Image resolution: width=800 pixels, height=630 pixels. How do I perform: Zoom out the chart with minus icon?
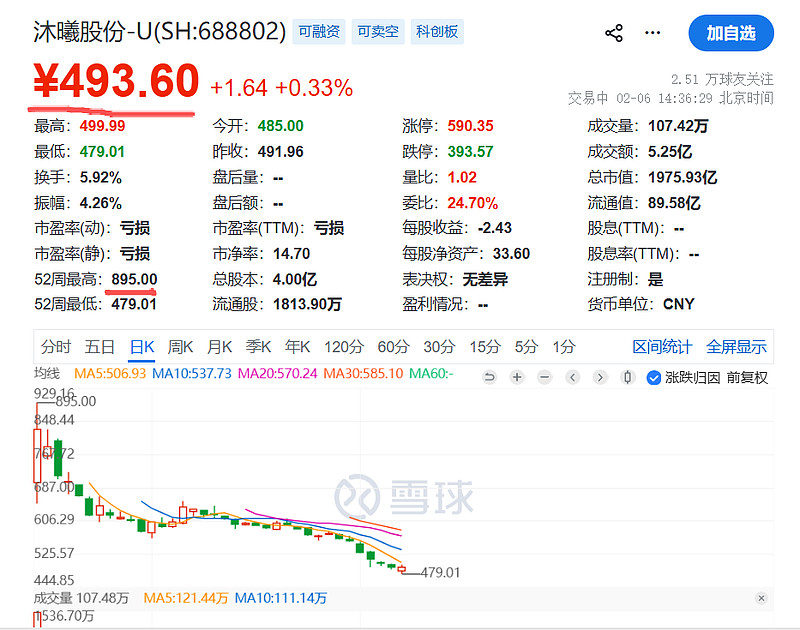544,377
